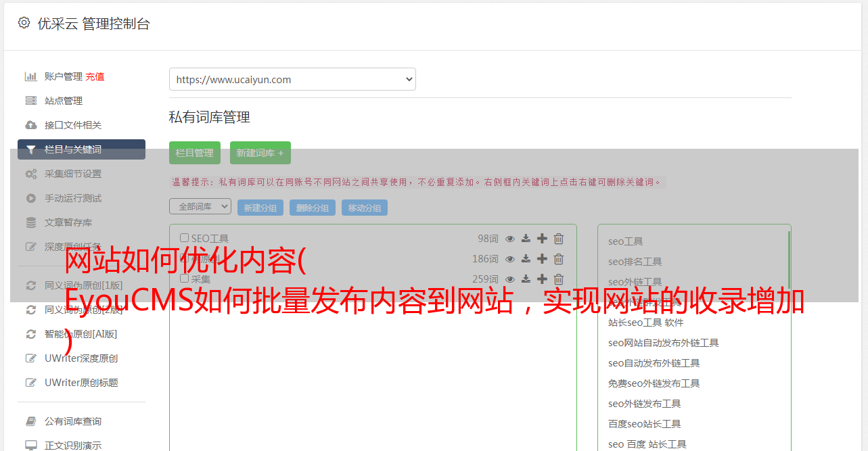Add keywords to the SEO工具 library
868x451 pixels.
542,239
